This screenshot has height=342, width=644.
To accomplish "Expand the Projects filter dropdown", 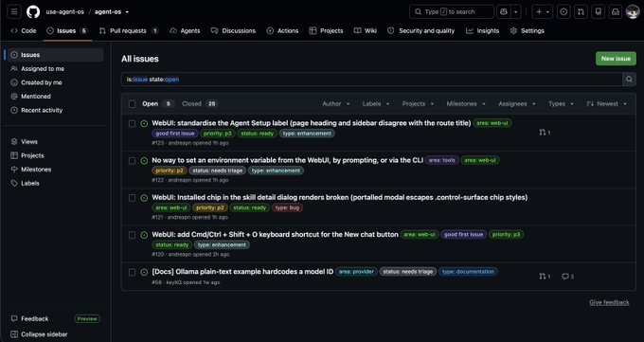I will [418, 104].
